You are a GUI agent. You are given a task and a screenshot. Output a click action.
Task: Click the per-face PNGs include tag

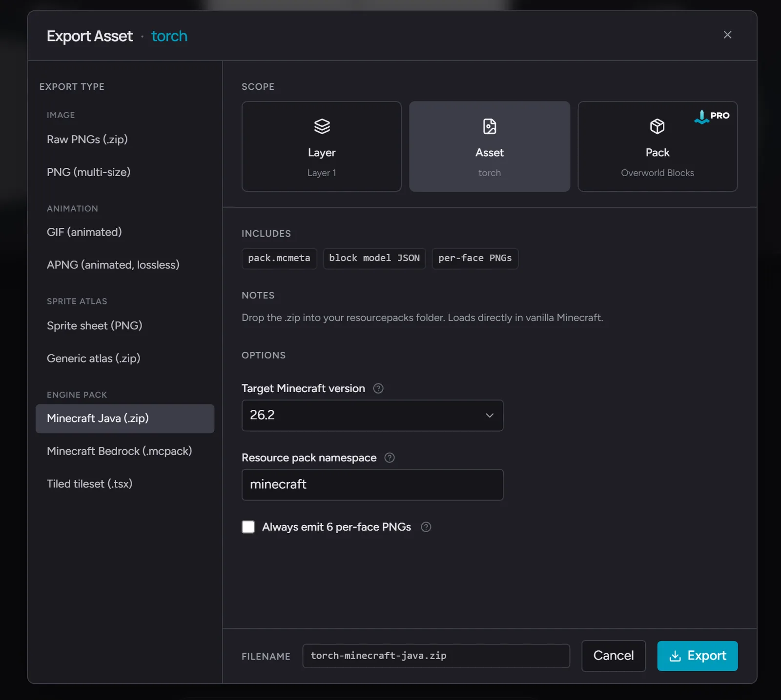[x=475, y=258]
